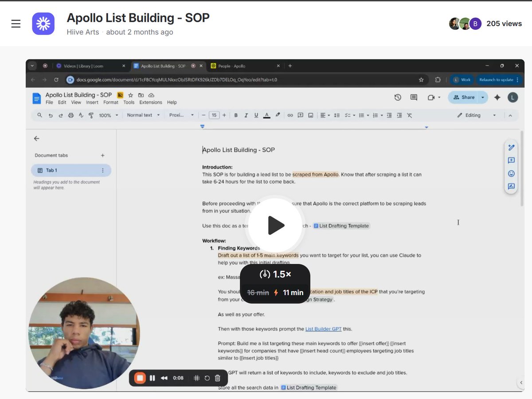Open the Normal text style dropdown
Image resolution: width=532 pixels, height=399 pixels.
143,115
